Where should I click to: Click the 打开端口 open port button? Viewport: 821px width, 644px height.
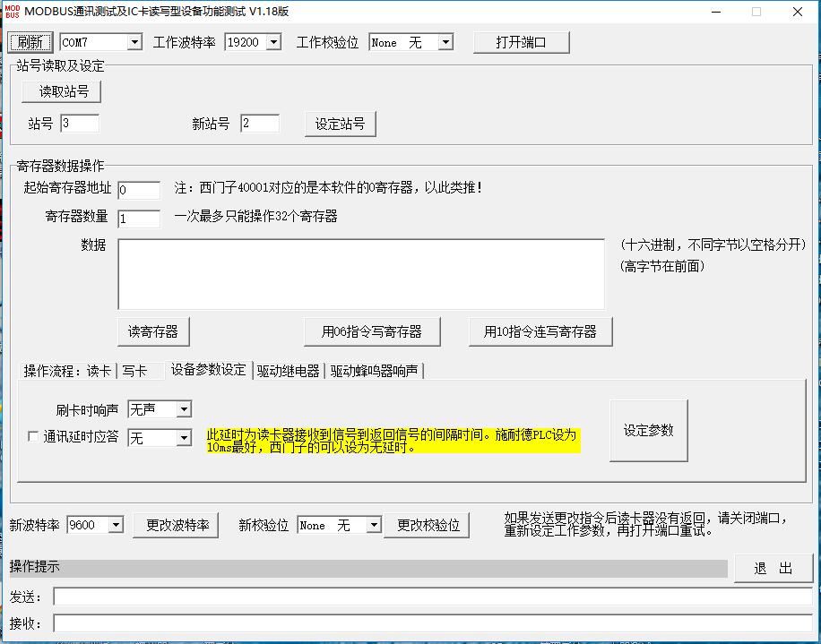pyautogui.click(x=521, y=41)
